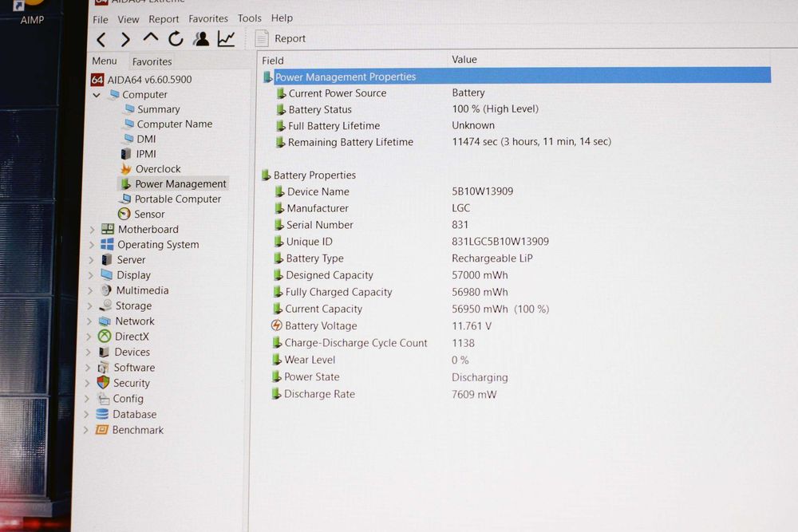798x532 pixels.
Task: Open the Tools menu
Action: click(249, 18)
